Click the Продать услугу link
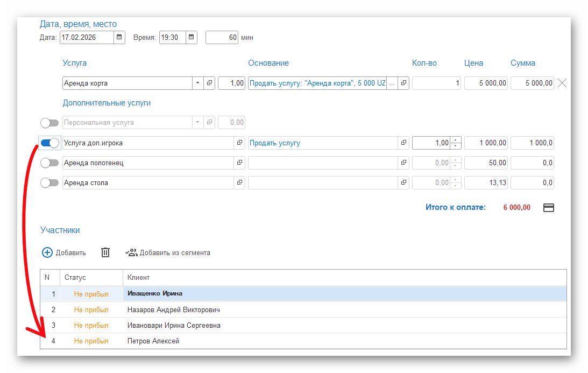Viewport: 588px width, 373px height. 275,143
